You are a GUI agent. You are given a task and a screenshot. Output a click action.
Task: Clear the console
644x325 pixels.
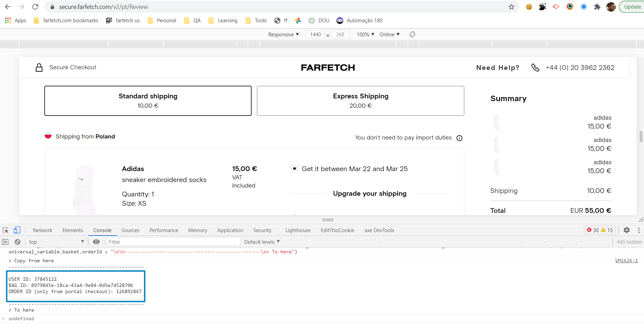18,242
